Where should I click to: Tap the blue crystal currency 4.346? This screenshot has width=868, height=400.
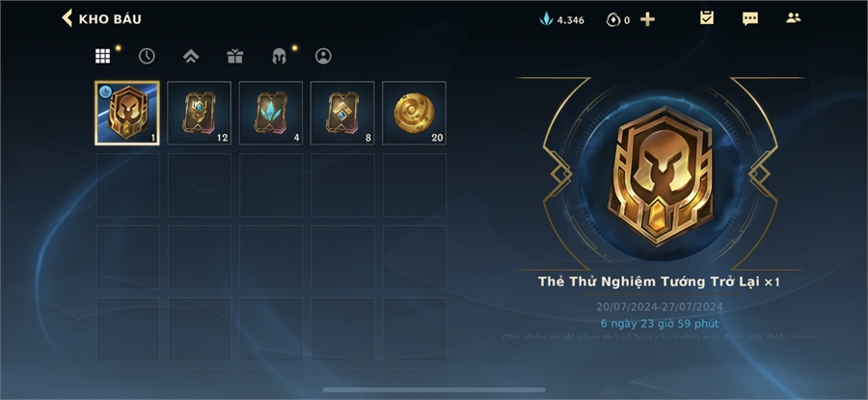pyautogui.click(x=562, y=20)
